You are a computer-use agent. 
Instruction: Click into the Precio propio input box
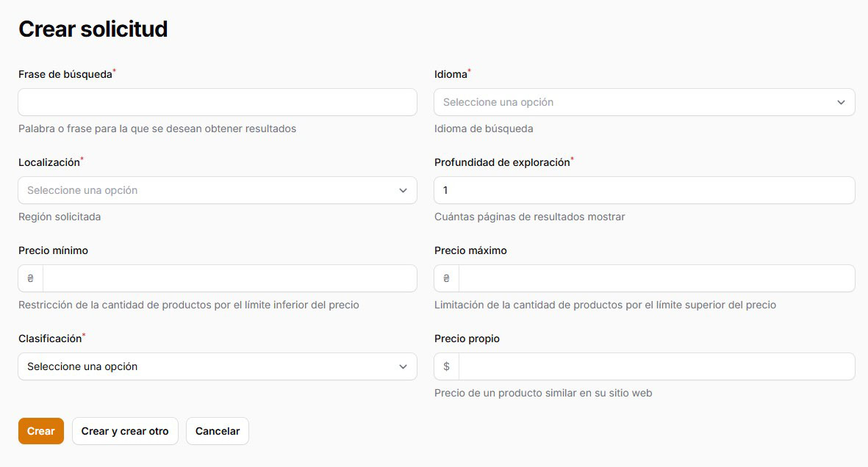point(656,366)
